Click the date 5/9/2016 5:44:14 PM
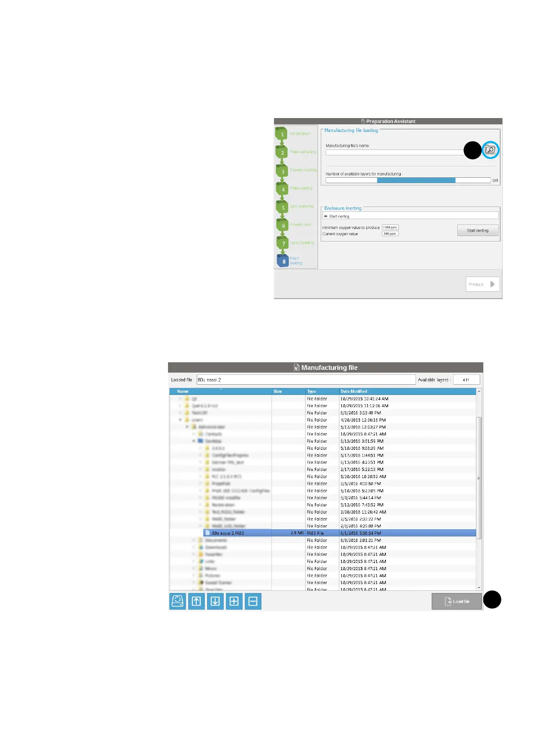 point(361,497)
